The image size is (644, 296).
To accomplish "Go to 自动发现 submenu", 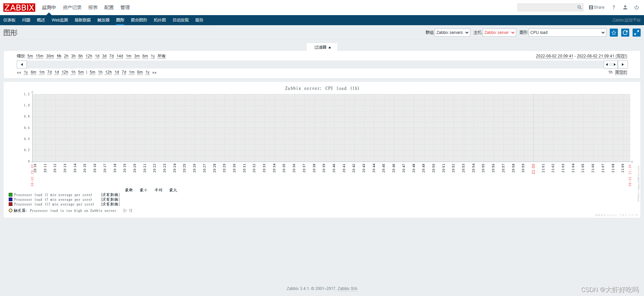I will [180, 20].
